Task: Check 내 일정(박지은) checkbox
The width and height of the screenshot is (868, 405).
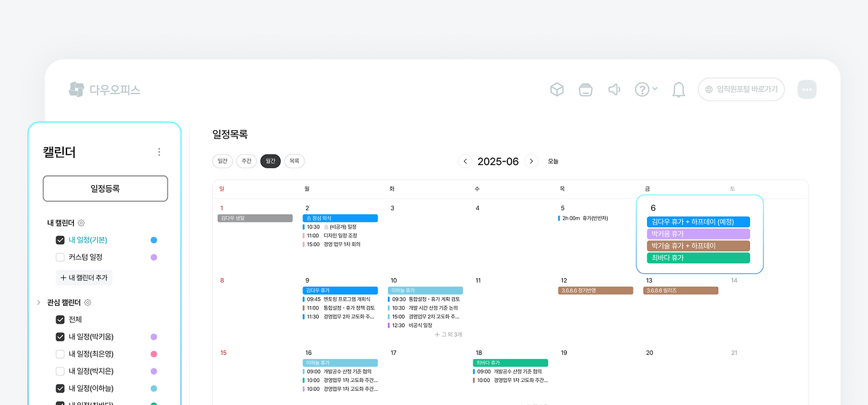Action: pos(60,371)
